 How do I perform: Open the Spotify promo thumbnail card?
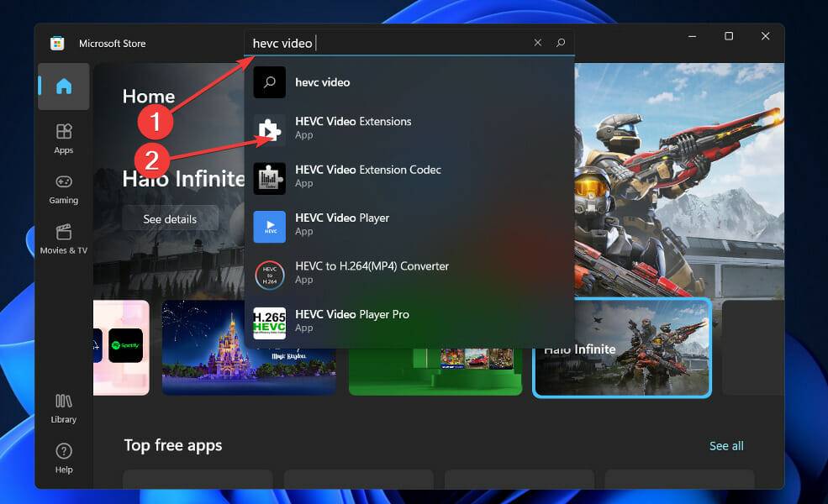click(x=121, y=348)
